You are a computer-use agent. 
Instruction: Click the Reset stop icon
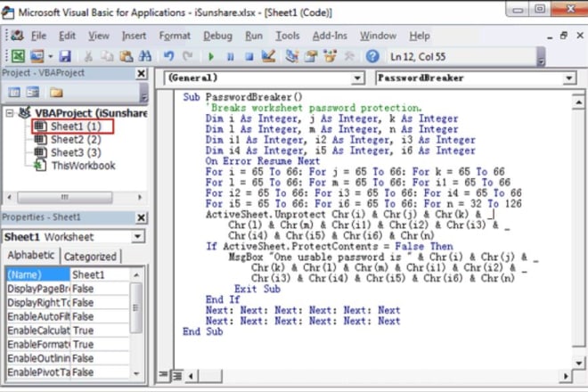pos(249,57)
